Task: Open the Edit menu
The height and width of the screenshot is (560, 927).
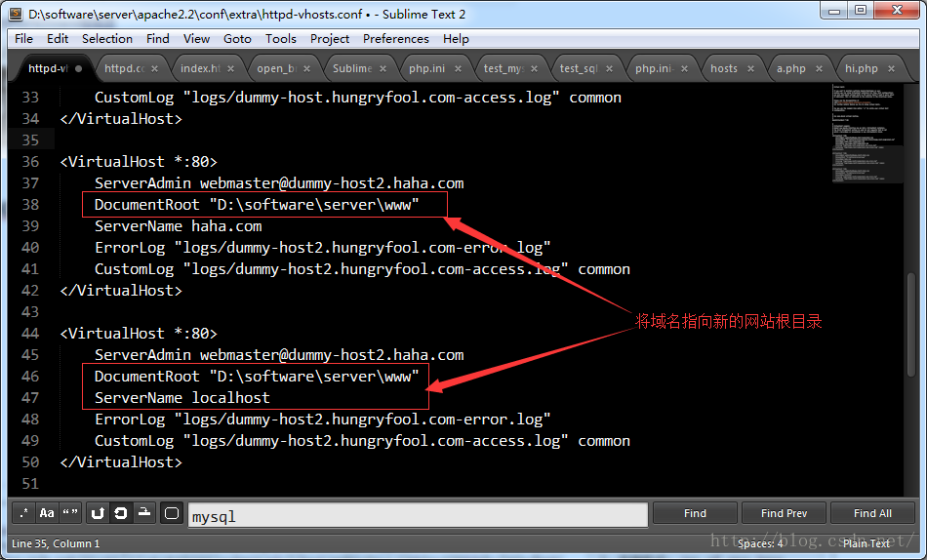Action: (58, 39)
